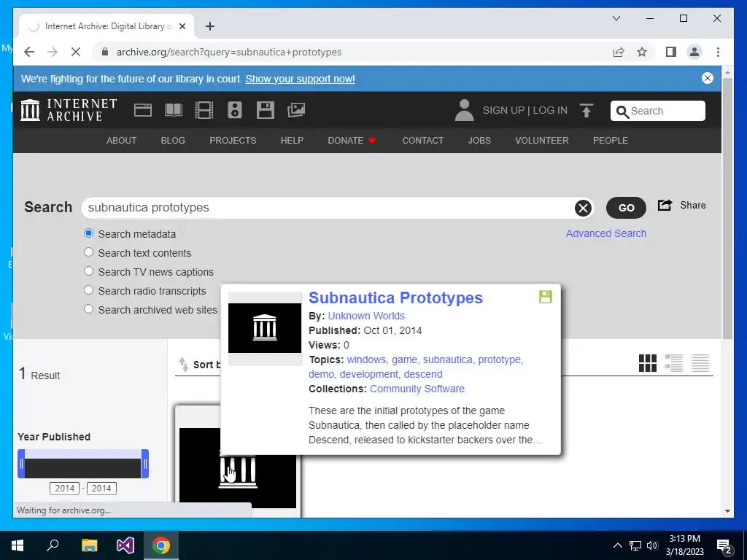
Task: Click the magnifier icon in header search
Action: tap(622, 112)
